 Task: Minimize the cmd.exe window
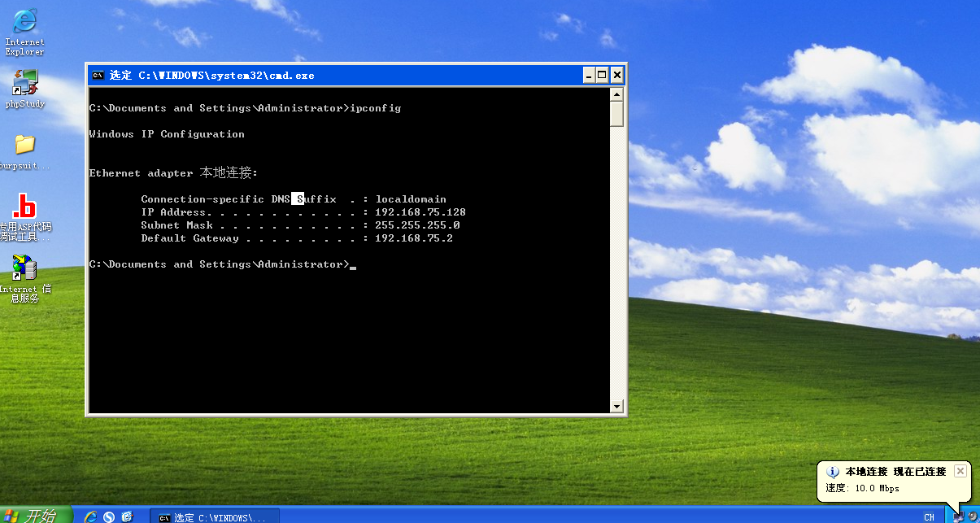pyautogui.click(x=589, y=75)
